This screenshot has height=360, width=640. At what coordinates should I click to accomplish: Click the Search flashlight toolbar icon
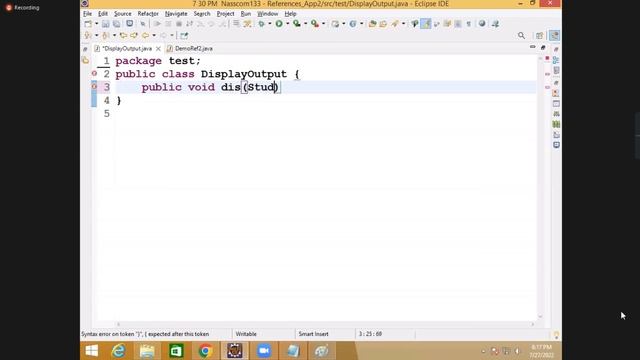(395, 24)
